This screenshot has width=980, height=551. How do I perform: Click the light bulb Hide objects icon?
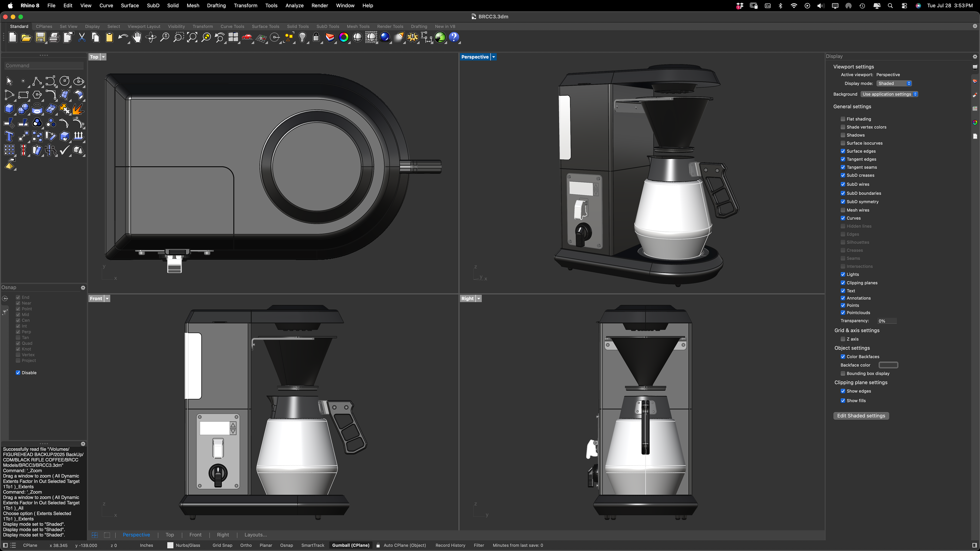(302, 37)
